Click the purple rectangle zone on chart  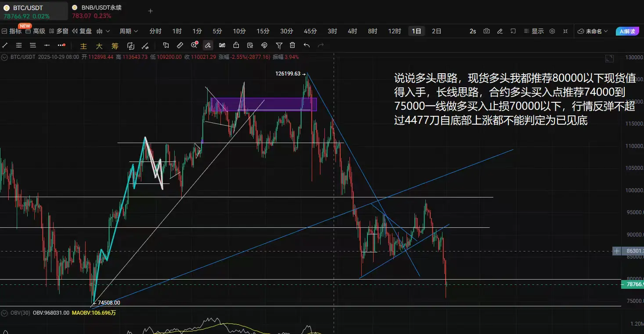coord(264,104)
